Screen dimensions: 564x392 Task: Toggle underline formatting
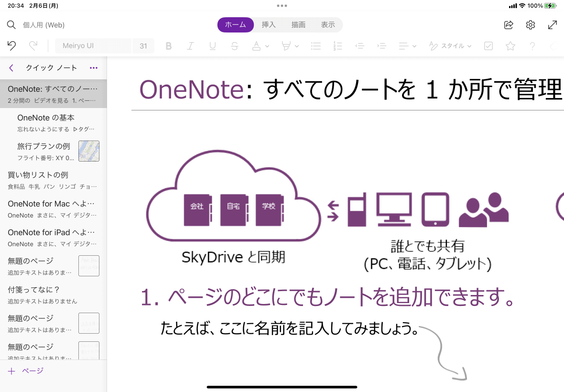click(x=213, y=46)
